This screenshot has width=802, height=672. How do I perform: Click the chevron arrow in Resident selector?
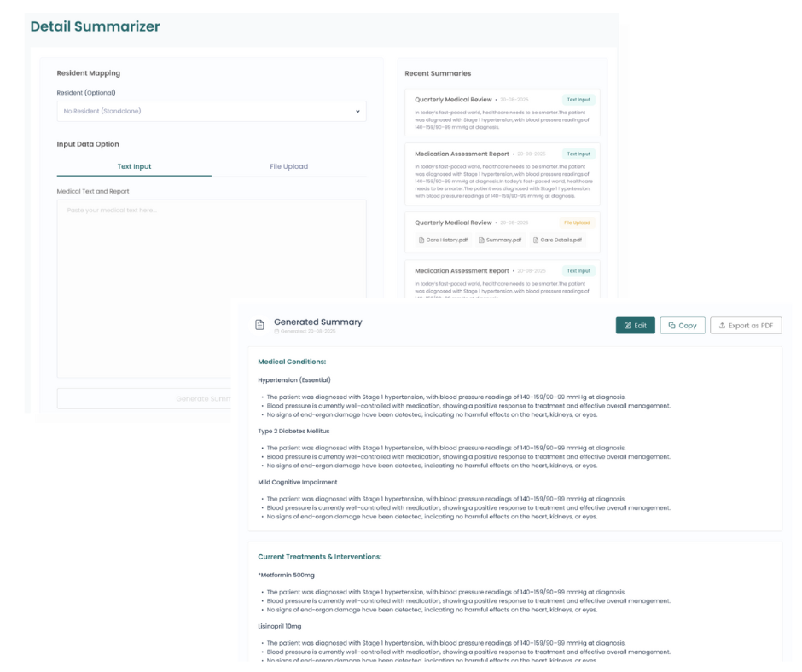coord(357,111)
